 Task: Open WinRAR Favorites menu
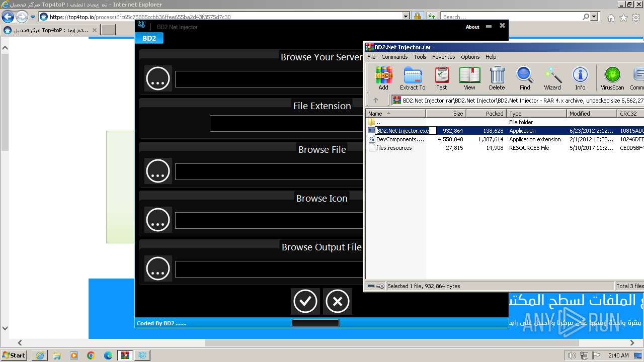coord(443,57)
